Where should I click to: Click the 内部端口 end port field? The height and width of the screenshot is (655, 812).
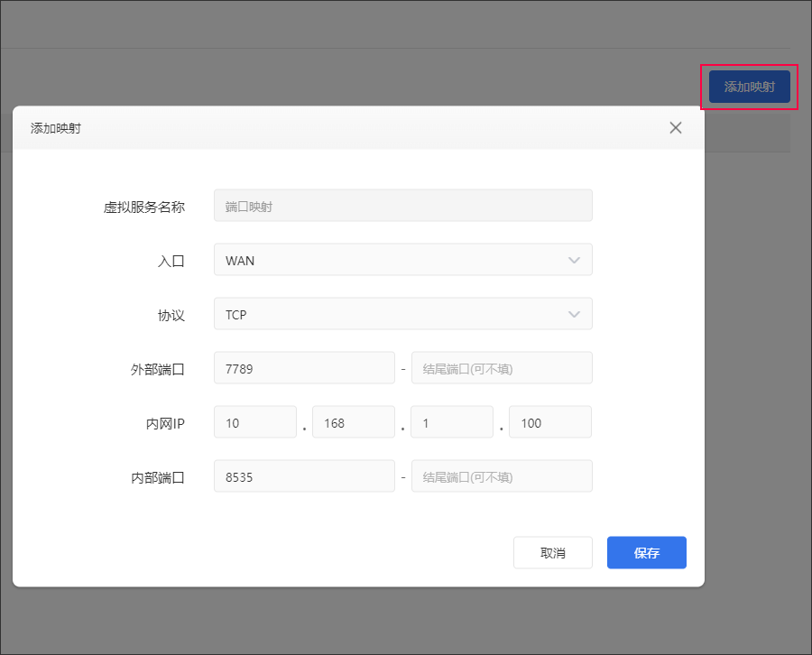point(502,476)
